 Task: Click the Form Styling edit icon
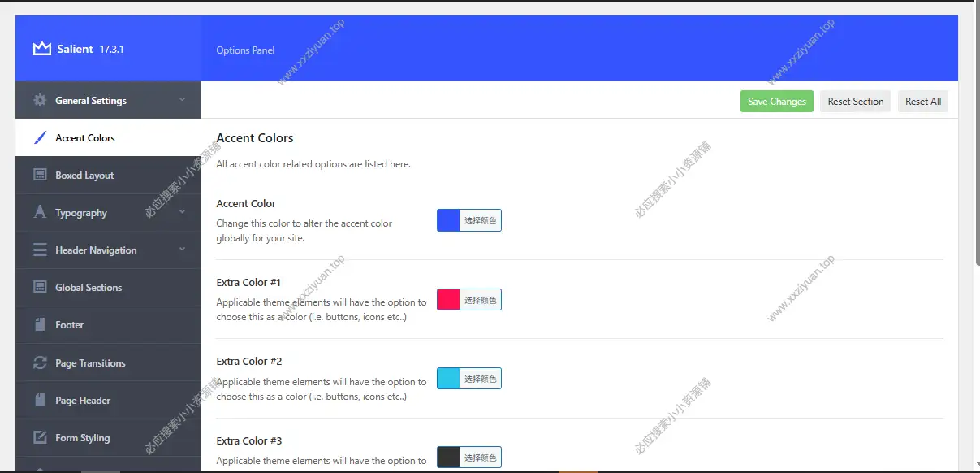40,438
